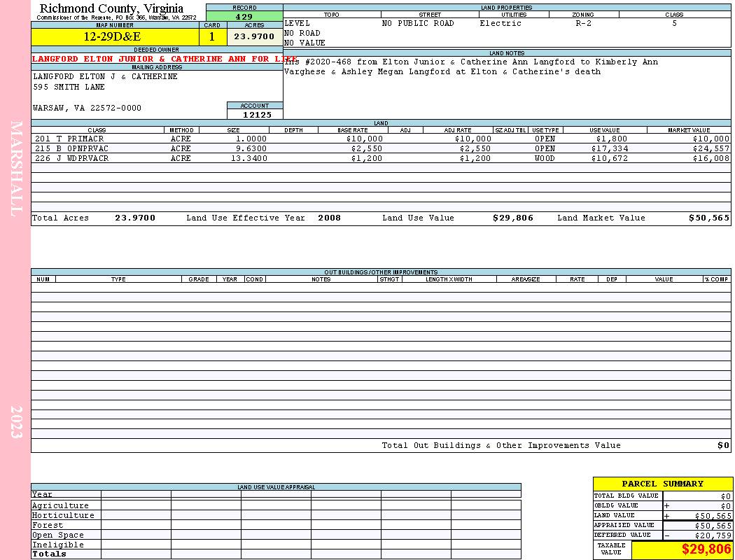Click the Ineligible row label

[x=57, y=545]
